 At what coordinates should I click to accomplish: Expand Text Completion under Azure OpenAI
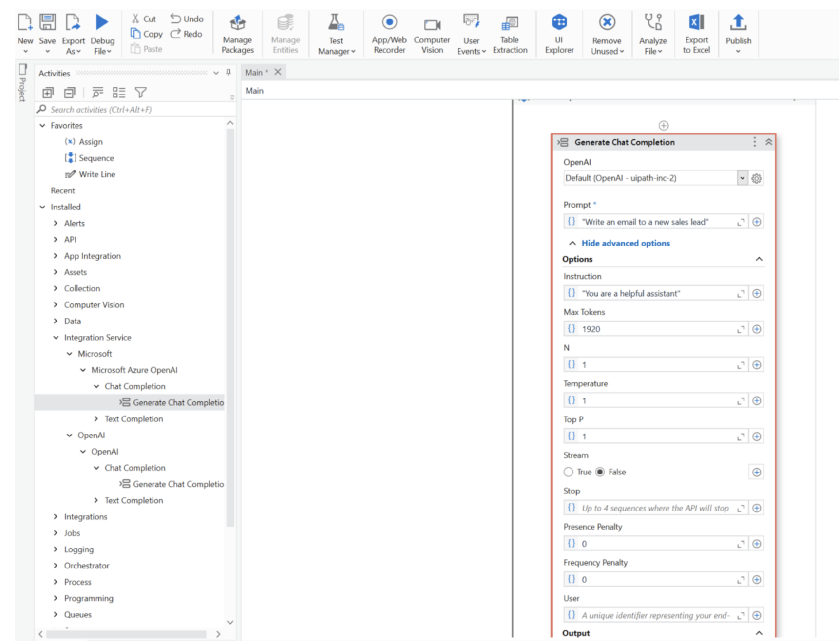(96, 419)
